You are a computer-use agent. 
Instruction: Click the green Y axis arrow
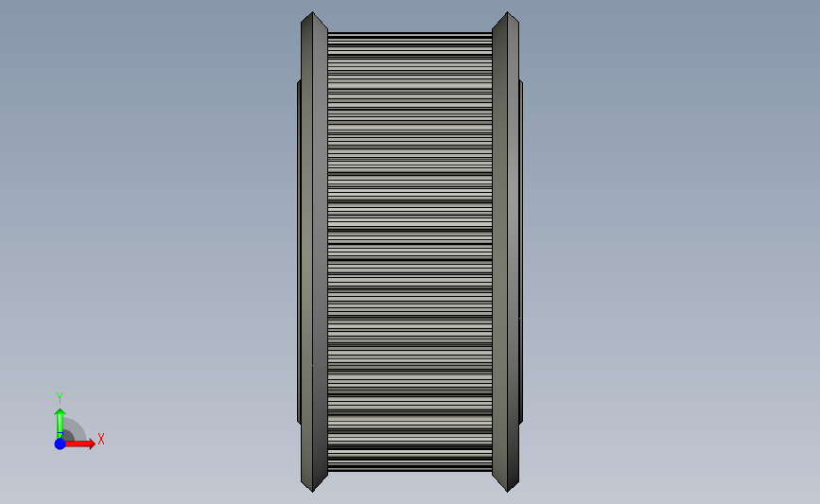[x=60, y=424]
